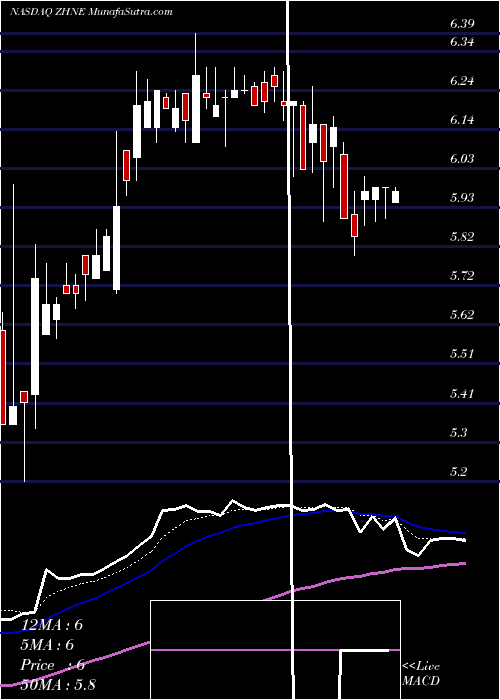Click the 6.14 price axis label
This screenshot has width=500, height=700.
(462, 120)
